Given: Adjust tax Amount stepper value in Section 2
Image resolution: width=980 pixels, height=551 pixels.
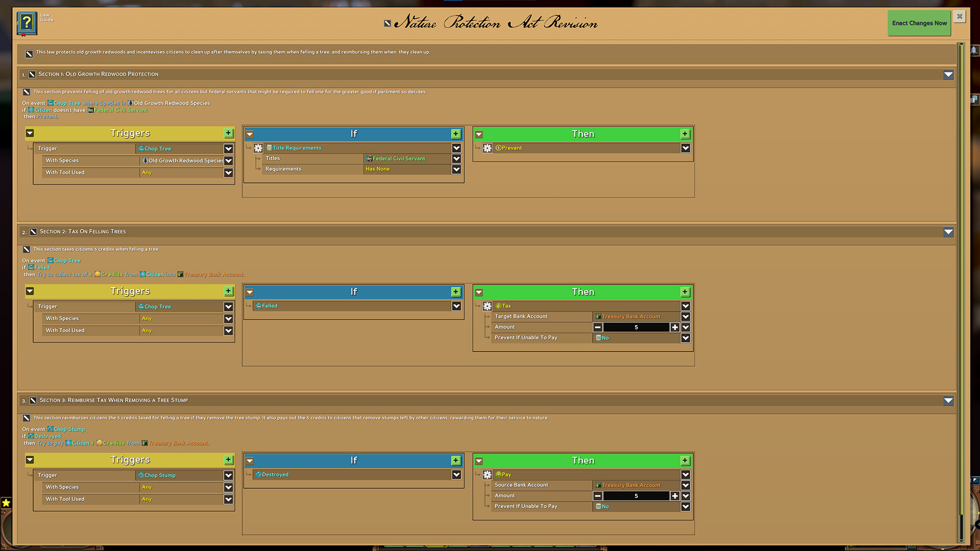Looking at the screenshot, I should (635, 327).
